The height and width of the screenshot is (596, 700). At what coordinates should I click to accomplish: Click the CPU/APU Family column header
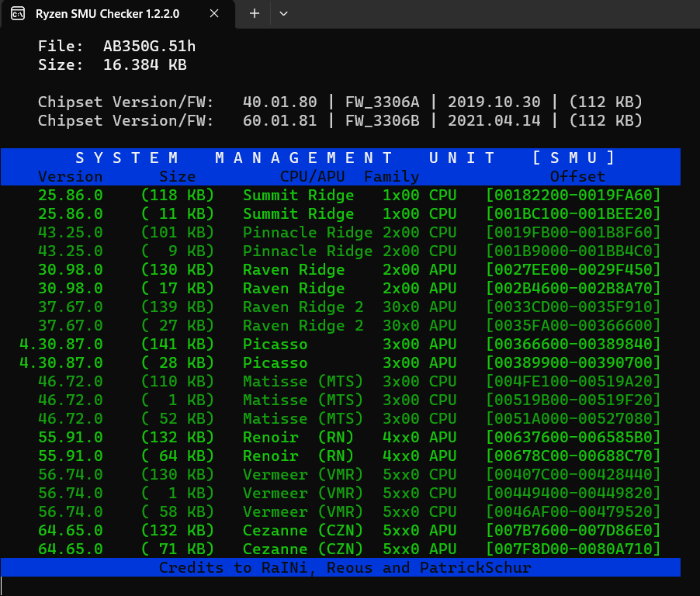tap(349, 176)
